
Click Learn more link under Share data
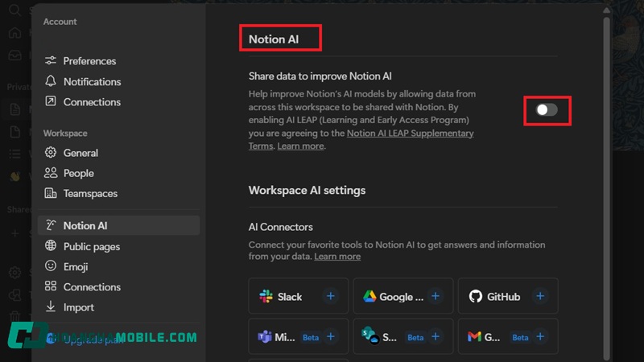coord(300,146)
